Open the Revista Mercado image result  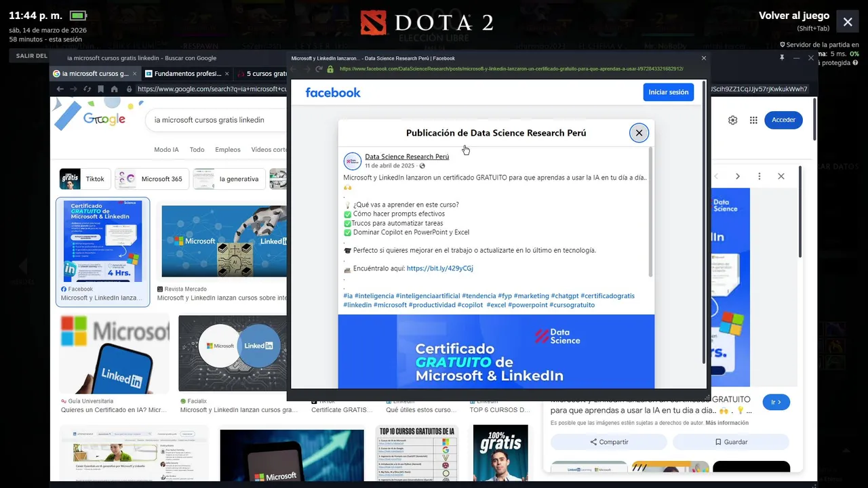tap(224, 241)
